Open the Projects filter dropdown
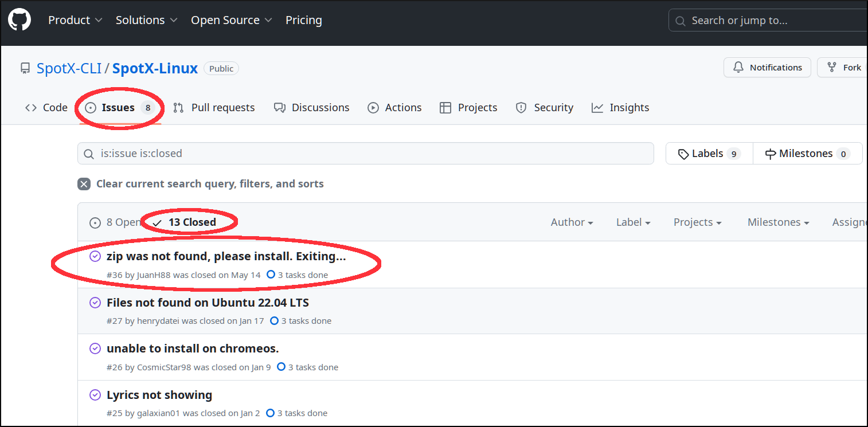Image resolution: width=868 pixels, height=427 pixels. coord(698,222)
